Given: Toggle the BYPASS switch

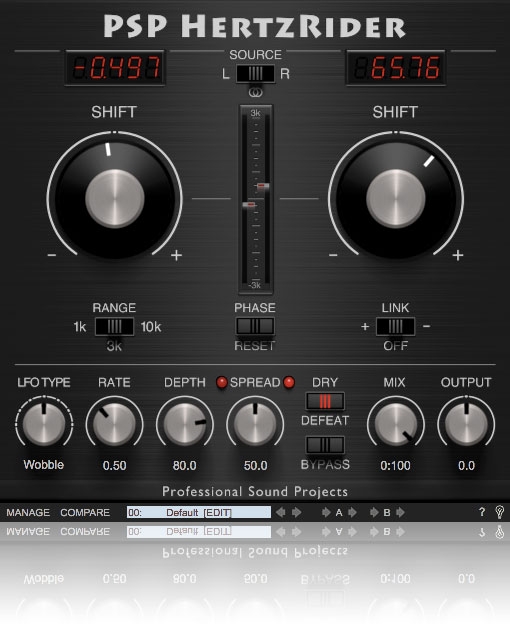Looking at the screenshot, I should click(325, 445).
